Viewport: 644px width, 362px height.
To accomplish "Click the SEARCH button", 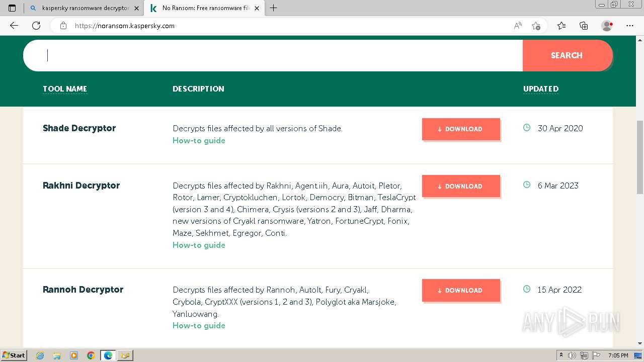I will (567, 55).
